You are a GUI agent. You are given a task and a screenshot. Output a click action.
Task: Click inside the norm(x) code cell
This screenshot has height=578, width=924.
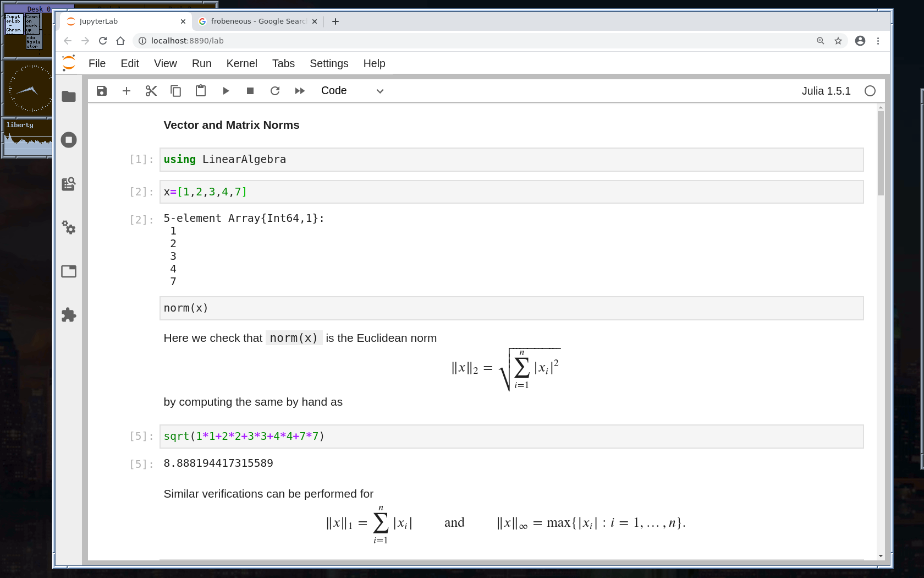[x=512, y=308]
